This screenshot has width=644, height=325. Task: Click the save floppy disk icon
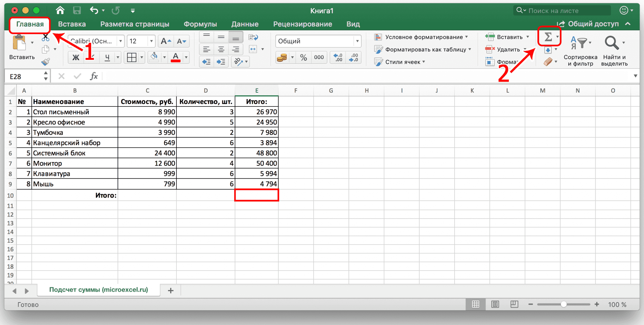click(77, 11)
